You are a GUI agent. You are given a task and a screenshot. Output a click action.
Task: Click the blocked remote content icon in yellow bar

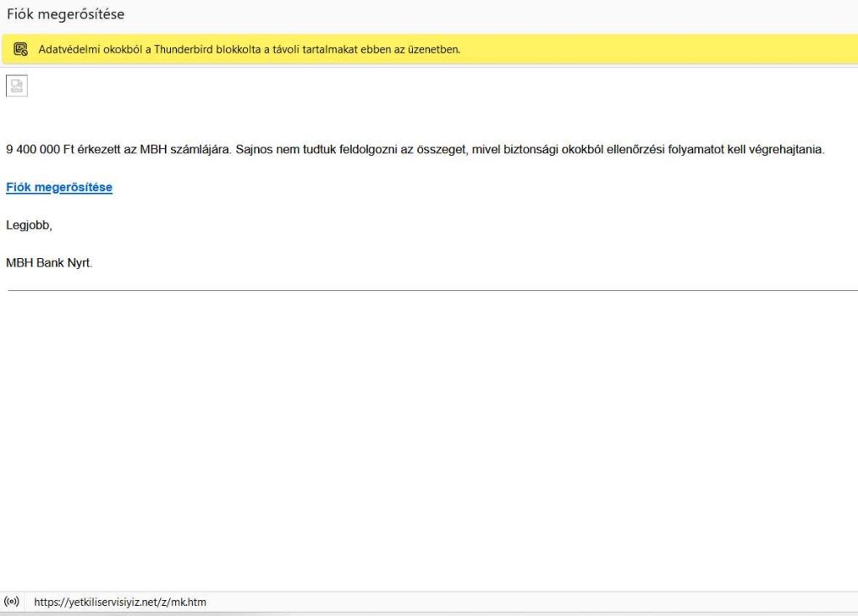point(20,49)
